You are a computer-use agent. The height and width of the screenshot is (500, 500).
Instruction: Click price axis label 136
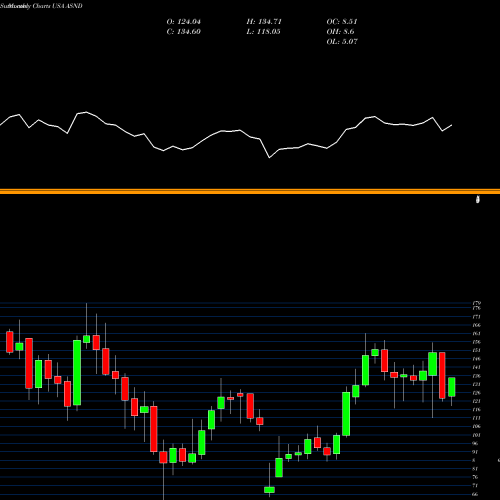477,376
